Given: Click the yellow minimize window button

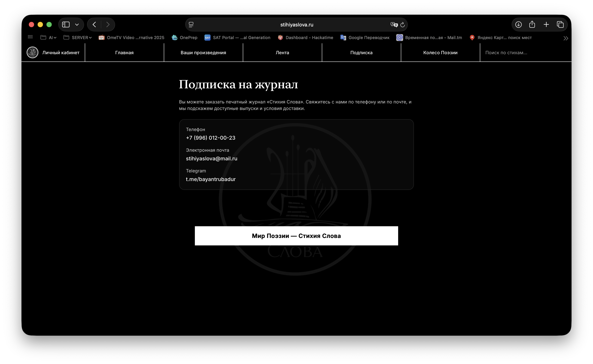Looking at the screenshot, I should click(x=40, y=25).
